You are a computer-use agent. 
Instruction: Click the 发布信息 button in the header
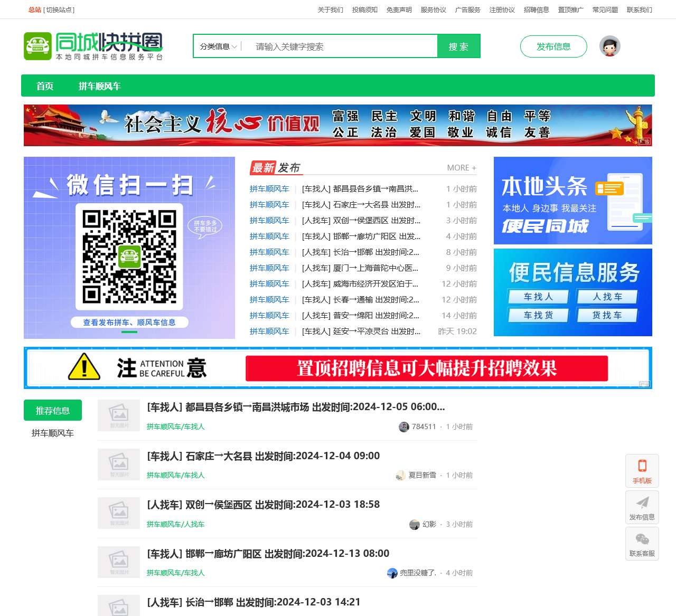coord(553,46)
